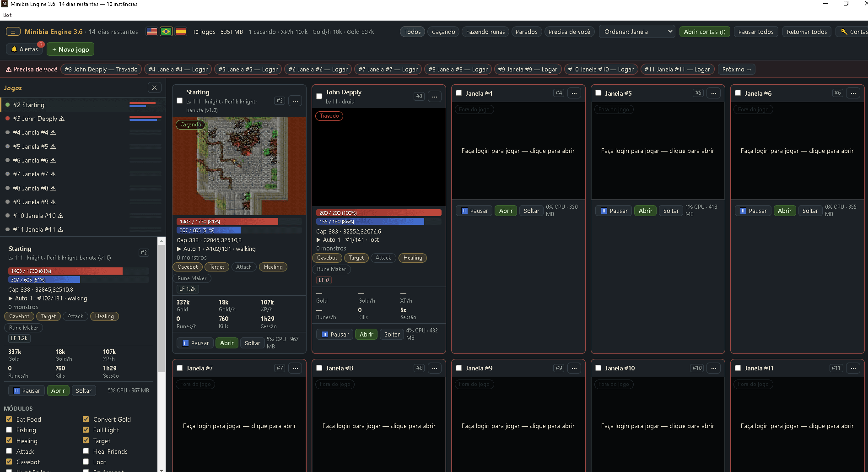Disable the Eat Food module
This screenshot has width=868, height=472.
[x=9, y=419]
